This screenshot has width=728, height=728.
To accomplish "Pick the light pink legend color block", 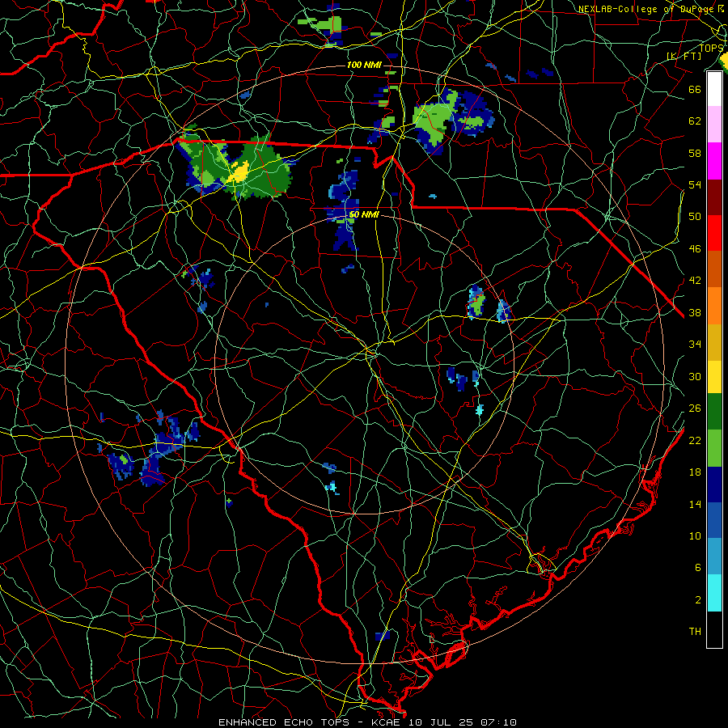I will (714, 124).
